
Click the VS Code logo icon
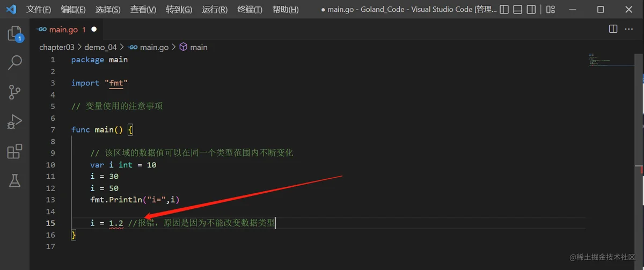click(11, 9)
